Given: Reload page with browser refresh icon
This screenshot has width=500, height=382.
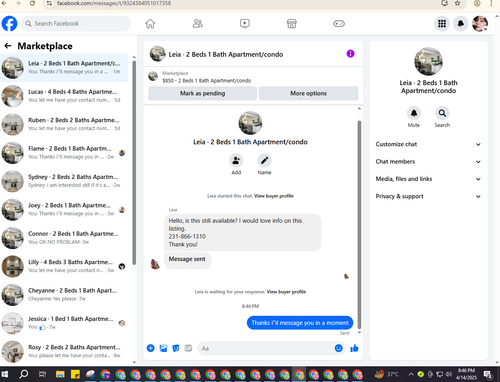Looking at the screenshot, I should point(32,3).
